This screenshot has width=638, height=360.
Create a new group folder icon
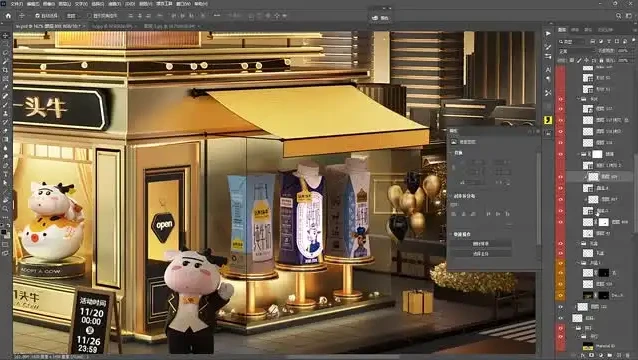click(x=610, y=356)
